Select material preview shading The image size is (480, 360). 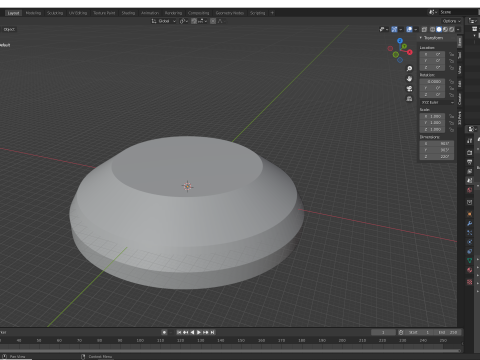[445, 29]
